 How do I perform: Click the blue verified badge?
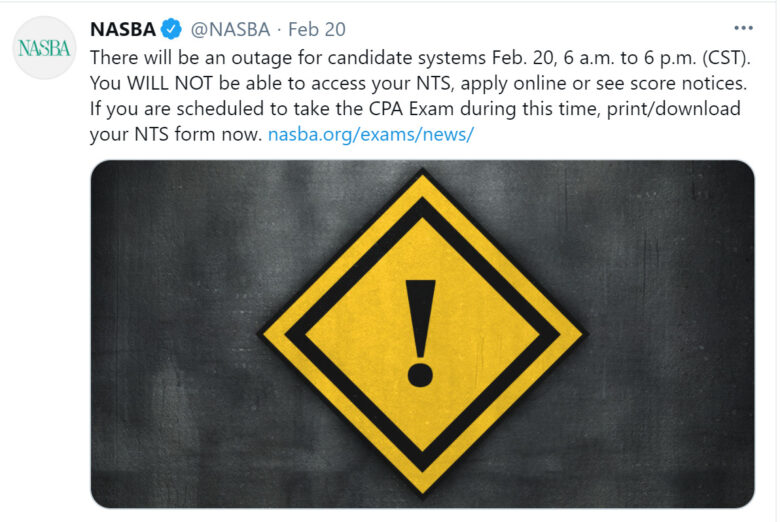[x=172, y=29]
